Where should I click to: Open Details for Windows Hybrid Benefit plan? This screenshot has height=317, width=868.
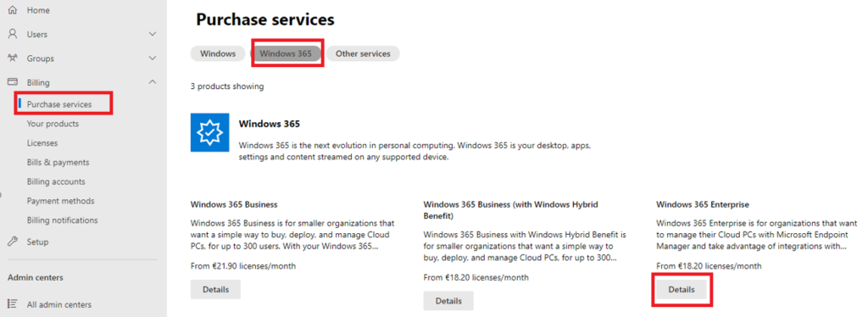click(448, 301)
